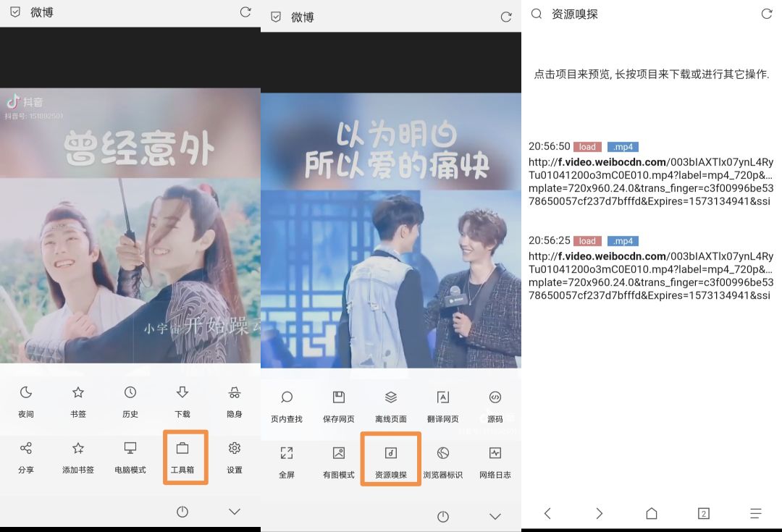Viewport: 782px width, 532px height.
Task: Switch on 电脑模式 desktop mode
Action: click(x=130, y=459)
